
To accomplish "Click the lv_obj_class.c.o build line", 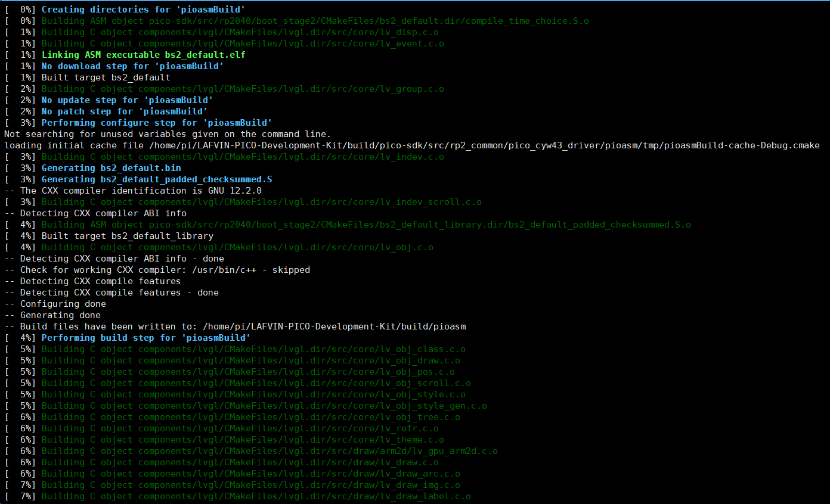I will click(234, 349).
